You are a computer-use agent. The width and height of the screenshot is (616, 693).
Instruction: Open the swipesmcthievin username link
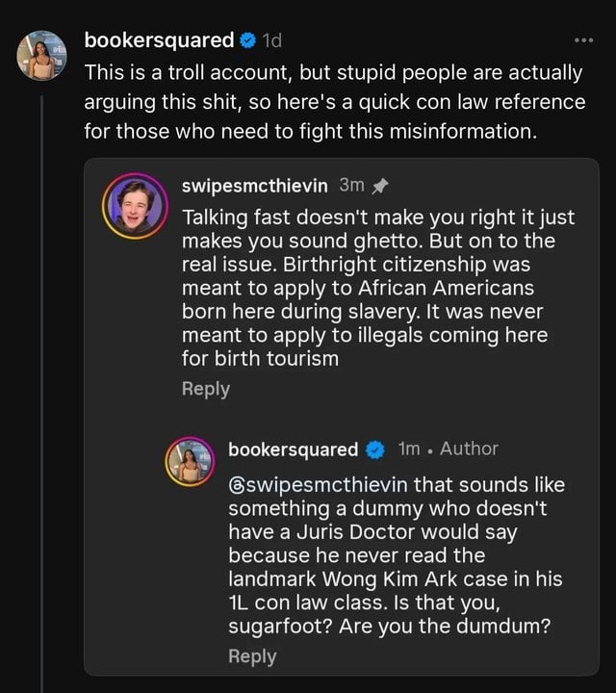(x=255, y=184)
